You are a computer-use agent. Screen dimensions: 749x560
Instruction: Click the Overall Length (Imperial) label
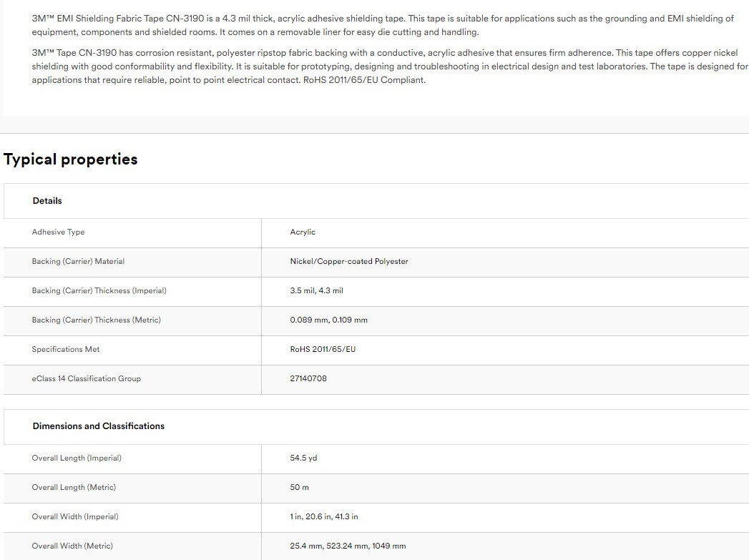(x=77, y=458)
